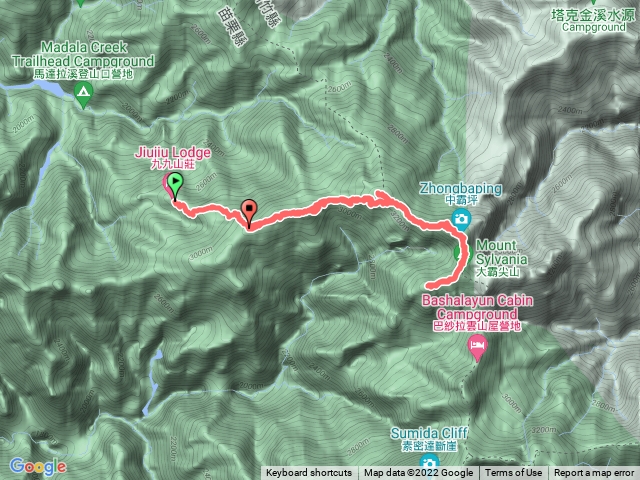The height and width of the screenshot is (480, 640).
Task: Click Madala Creek Trailhead Campground label
Action: (x=83, y=60)
